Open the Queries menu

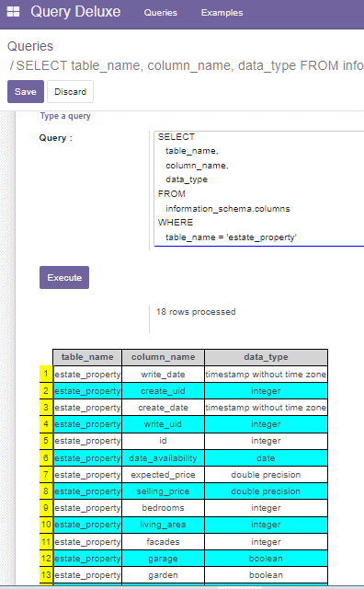click(161, 13)
